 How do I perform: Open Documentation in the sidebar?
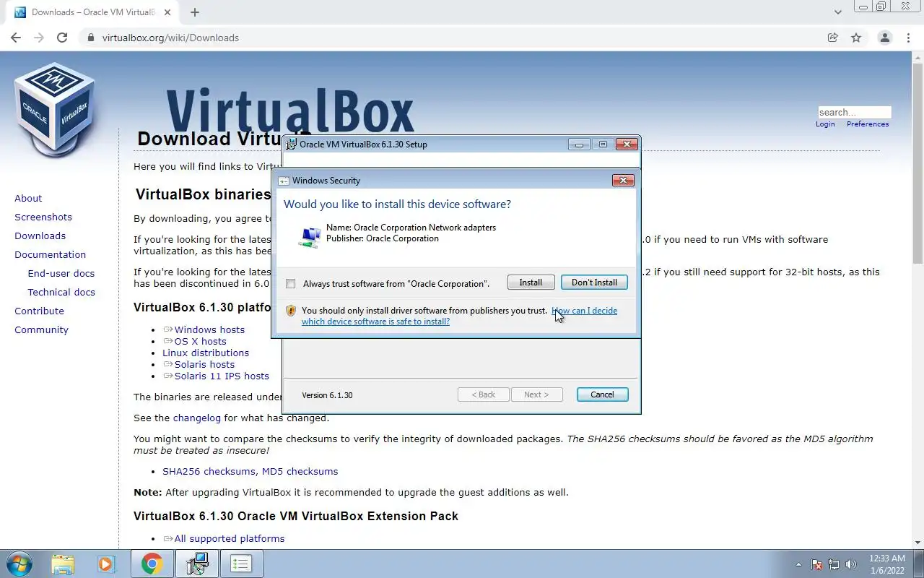(50, 254)
